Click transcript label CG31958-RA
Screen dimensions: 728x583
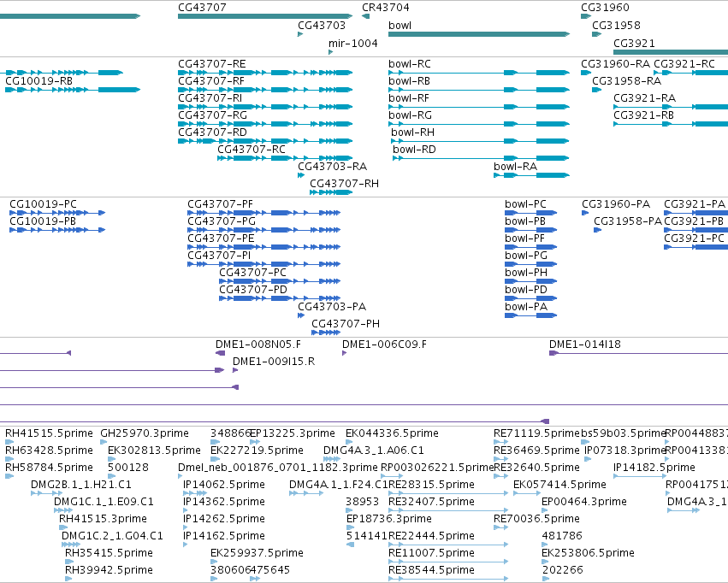627,81
